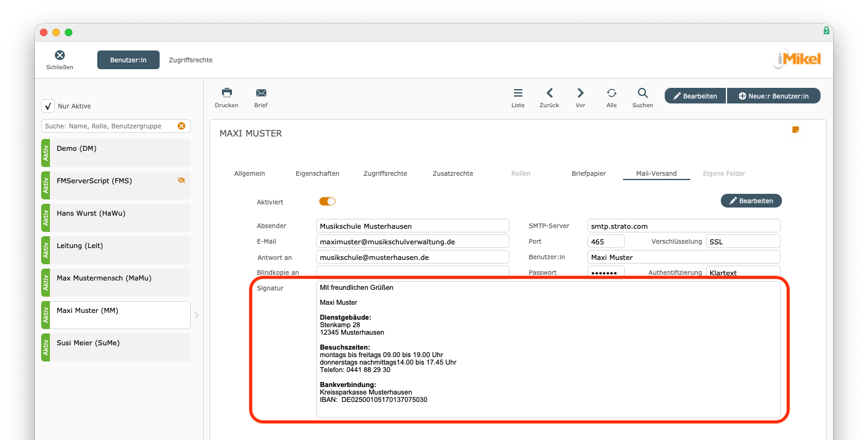Toggle the Nur Aktive checkbox
This screenshot has height=440, width=868.
pyautogui.click(x=48, y=106)
